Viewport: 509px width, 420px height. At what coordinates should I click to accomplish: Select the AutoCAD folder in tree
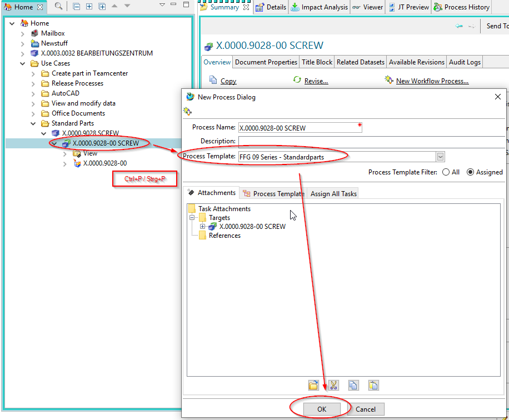65,93
